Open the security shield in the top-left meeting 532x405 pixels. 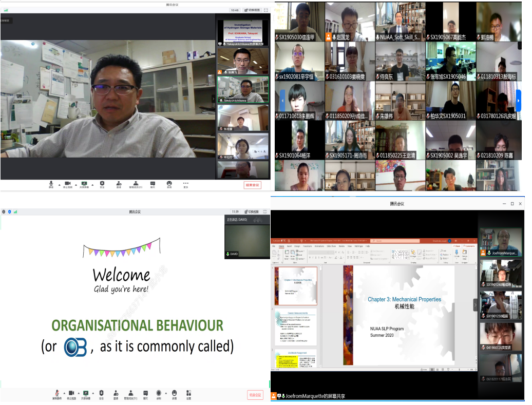point(102,184)
